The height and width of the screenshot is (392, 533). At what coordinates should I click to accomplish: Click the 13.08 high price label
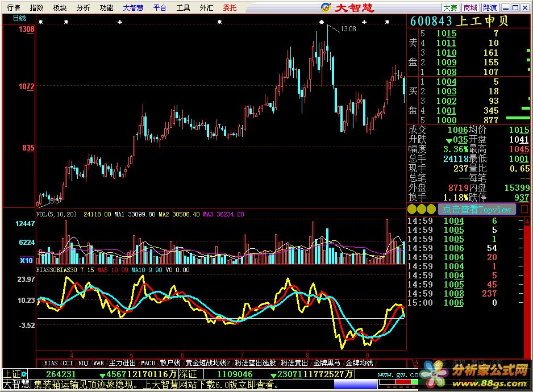pos(348,29)
